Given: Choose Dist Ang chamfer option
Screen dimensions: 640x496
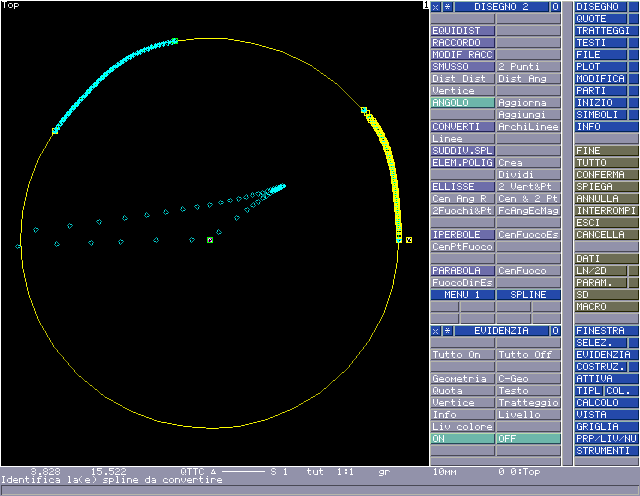Looking at the screenshot, I should point(529,79).
